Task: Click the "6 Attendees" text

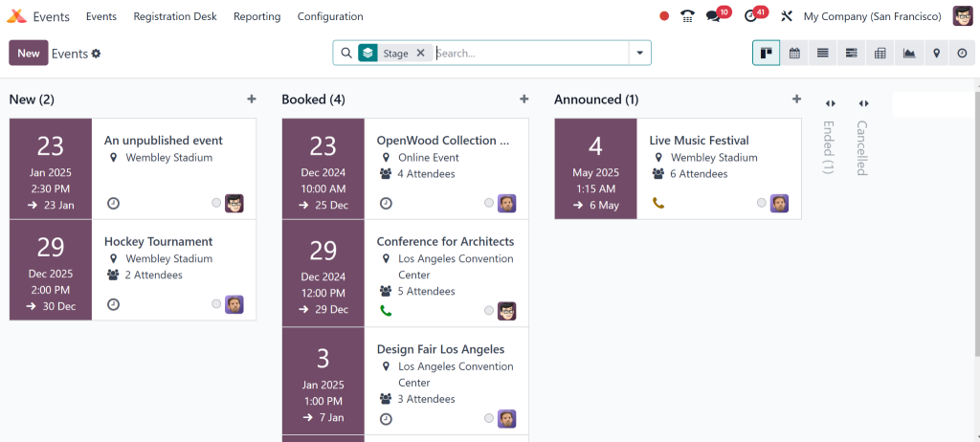Action: [699, 174]
